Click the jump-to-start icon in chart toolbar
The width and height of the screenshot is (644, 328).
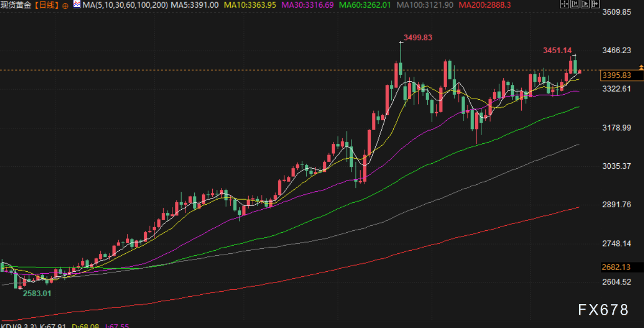click(575, 5)
